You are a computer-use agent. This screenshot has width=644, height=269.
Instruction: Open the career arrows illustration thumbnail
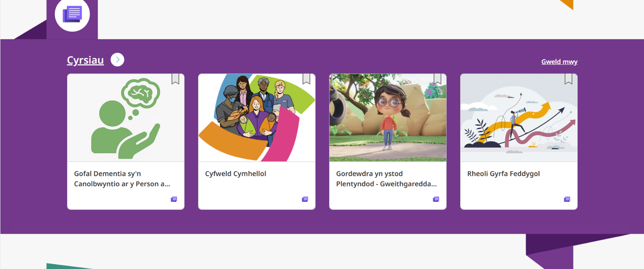(x=519, y=118)
